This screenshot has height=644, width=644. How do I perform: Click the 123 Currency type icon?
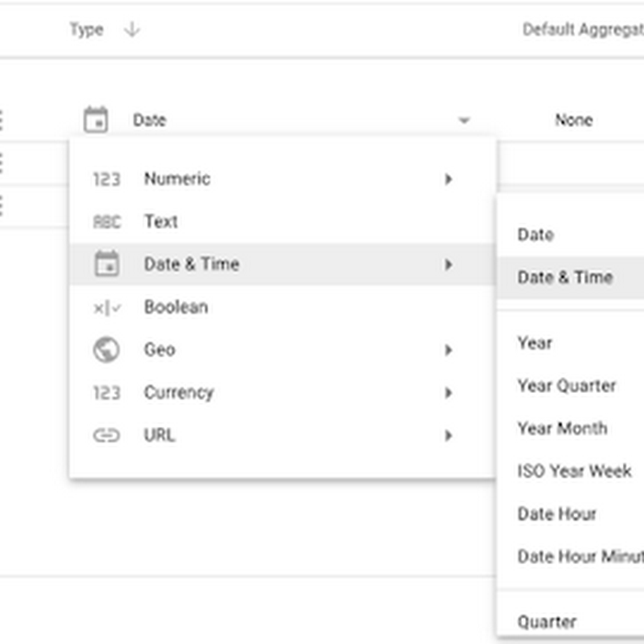click(x=107, y=393)
